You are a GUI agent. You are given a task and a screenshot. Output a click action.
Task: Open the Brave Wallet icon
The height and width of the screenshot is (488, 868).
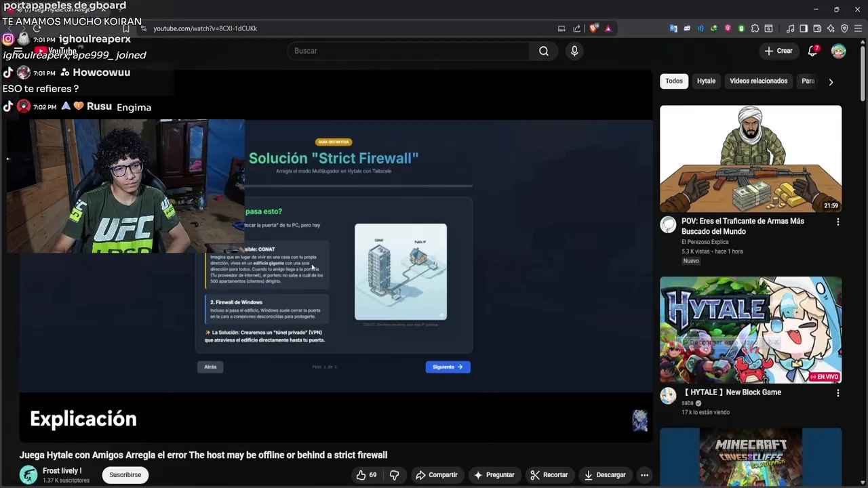click(x=817, y=28)
